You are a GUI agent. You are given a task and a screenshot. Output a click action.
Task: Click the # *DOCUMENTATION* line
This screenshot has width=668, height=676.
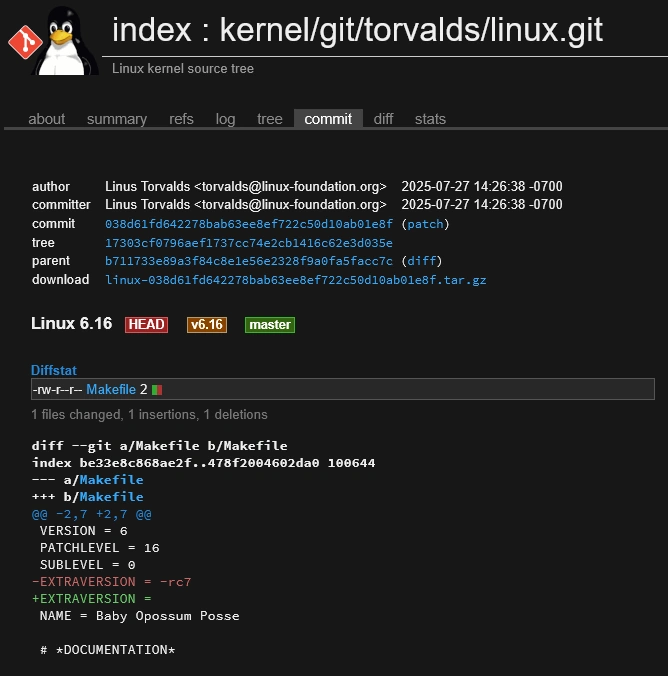107,650
